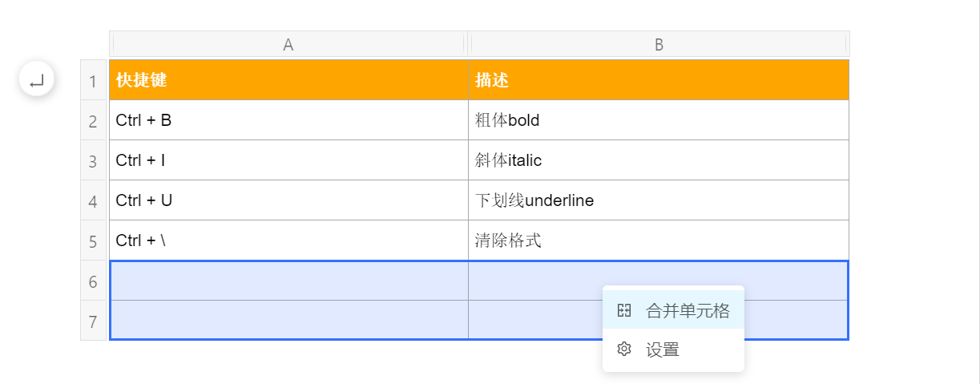Click the empty cell in column A row 6
980x384 pixels.
pos(288,281)
